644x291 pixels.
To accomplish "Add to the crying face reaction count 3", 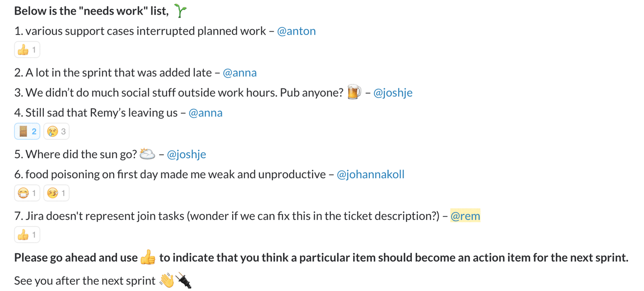I will [57, 131].
